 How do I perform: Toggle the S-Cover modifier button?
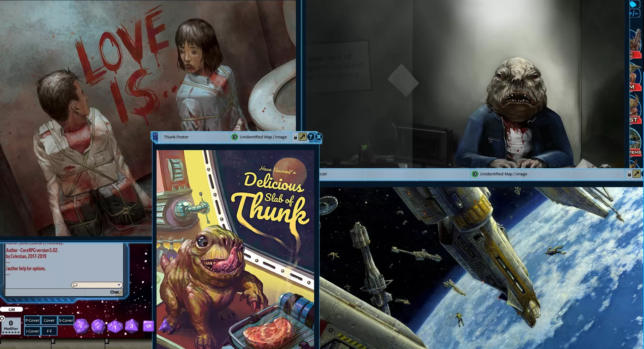(x=66, y=320)
